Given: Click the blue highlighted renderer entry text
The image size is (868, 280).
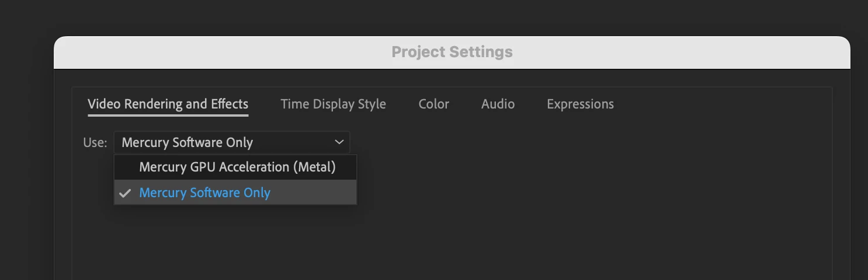Looking at the screenshot, I should pyautogui.click(x=204, y=192).
